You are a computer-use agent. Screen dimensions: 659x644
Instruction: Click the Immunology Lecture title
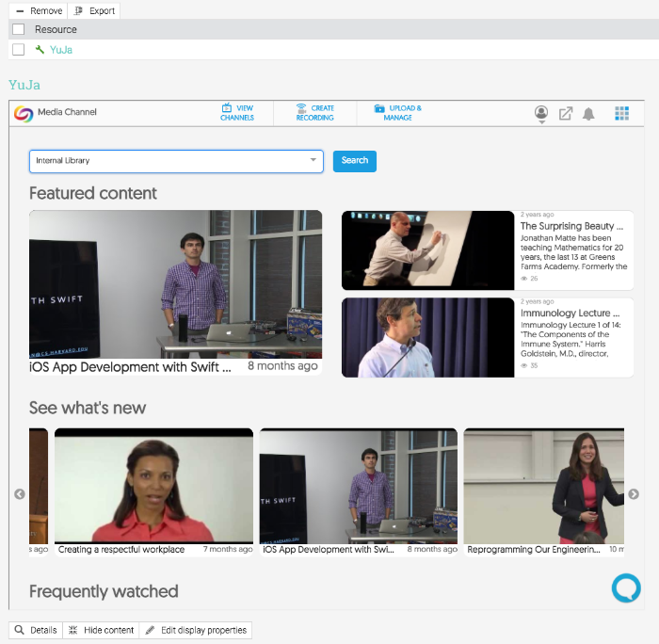coord(570,314)
